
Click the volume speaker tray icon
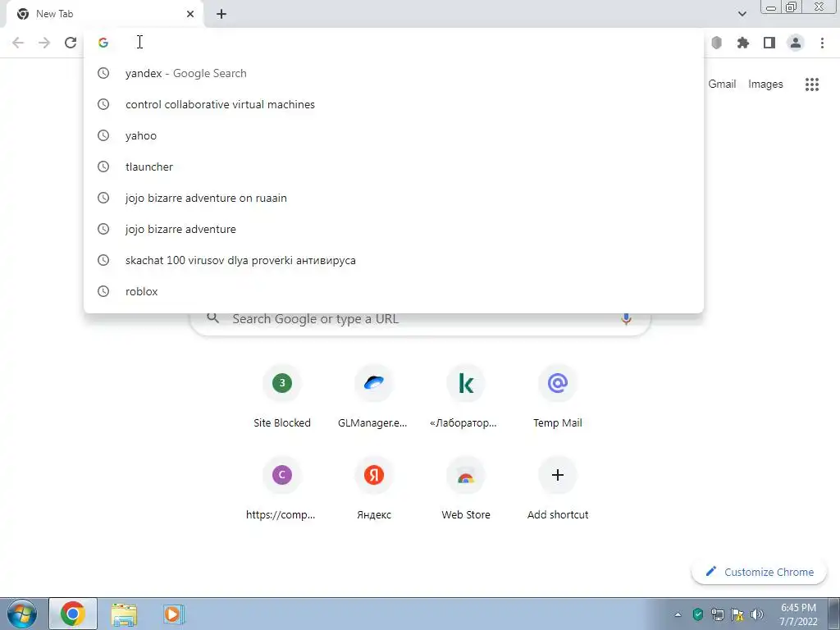(x=756, y=614)
